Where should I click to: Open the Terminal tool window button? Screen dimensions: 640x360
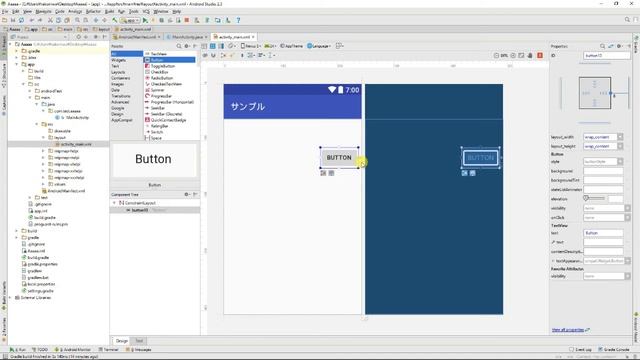pyautogui.click(x=108, y=349)
